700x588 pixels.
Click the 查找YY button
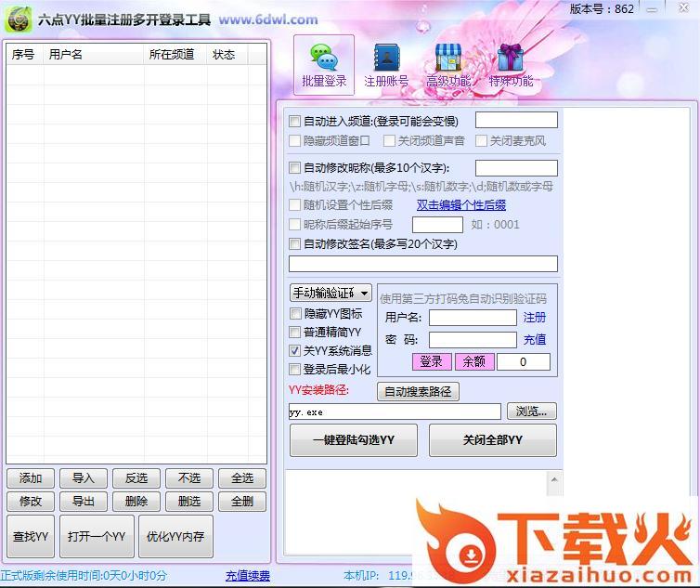(31, 537)
